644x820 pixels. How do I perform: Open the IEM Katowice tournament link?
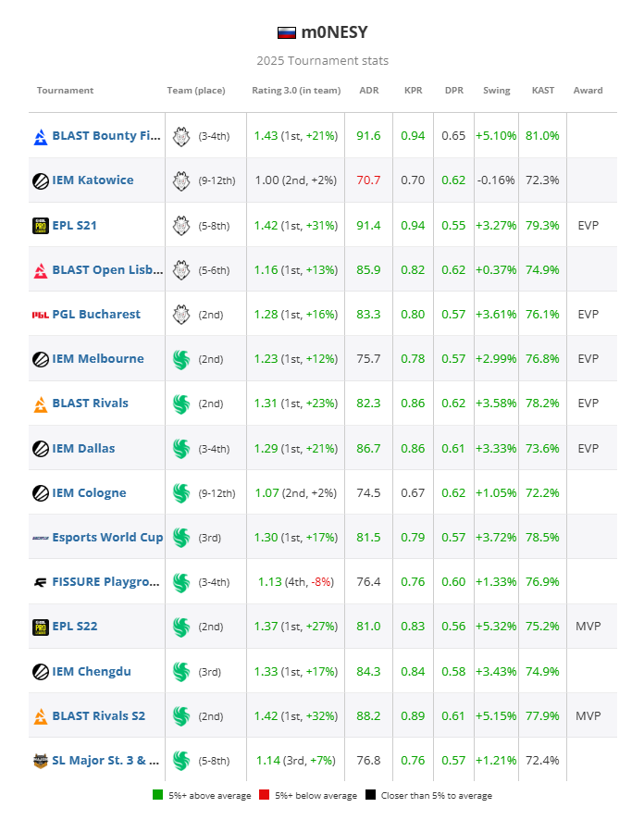point(93,180)
